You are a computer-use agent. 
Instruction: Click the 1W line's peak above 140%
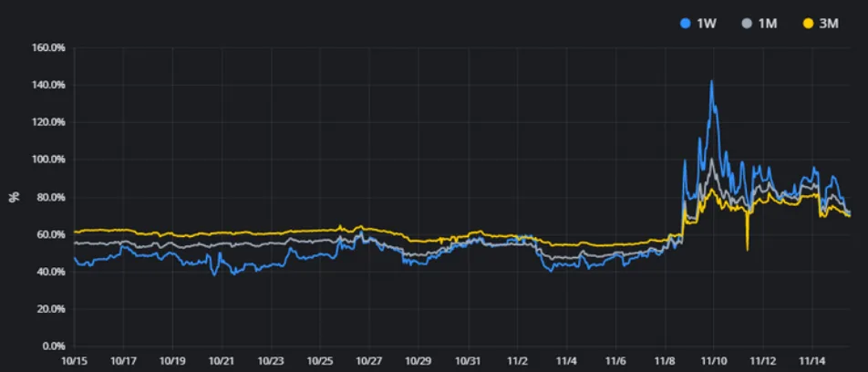(x=711, y=82)
